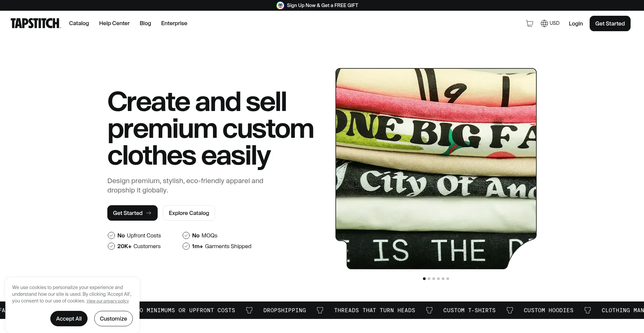Viewport: 644px width, 333px height.
Task: Open the View our privacy policy link
Action: [108, 301]
